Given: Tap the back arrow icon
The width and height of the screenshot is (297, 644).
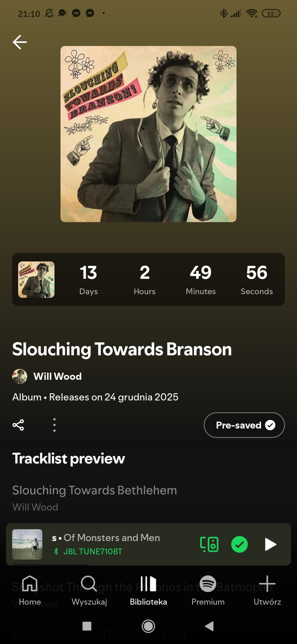Looking at the screenshot, I should click(20, 42).
